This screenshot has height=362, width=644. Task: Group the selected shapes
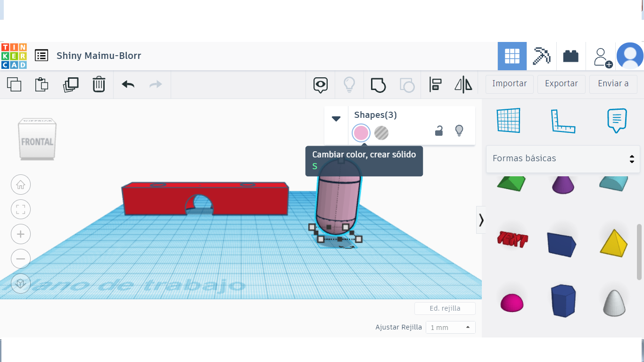pos(378,85)
